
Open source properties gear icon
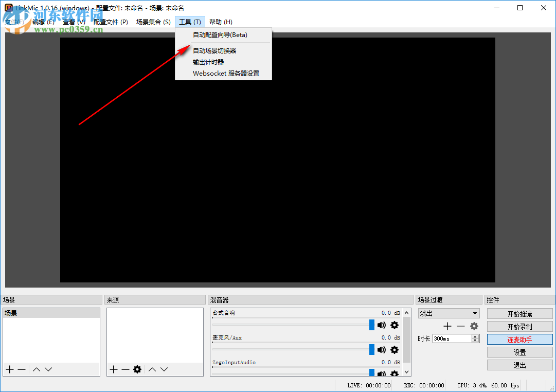[137, 369]
